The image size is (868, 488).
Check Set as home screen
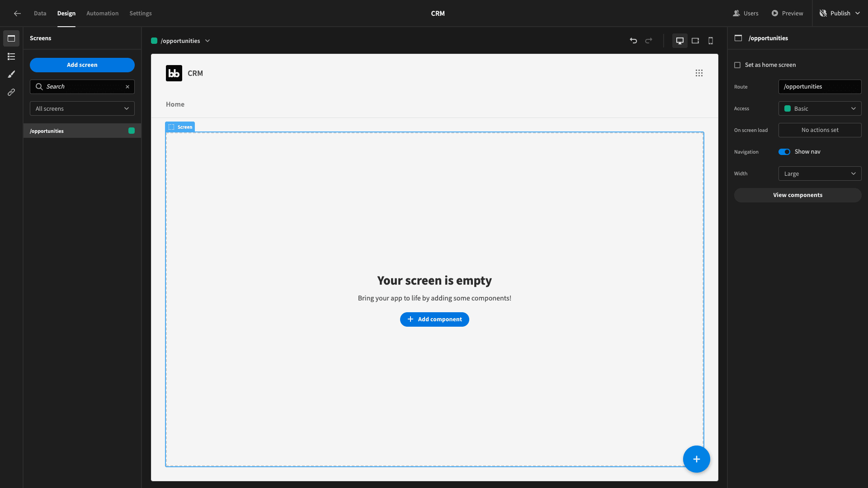pos(737,65)
